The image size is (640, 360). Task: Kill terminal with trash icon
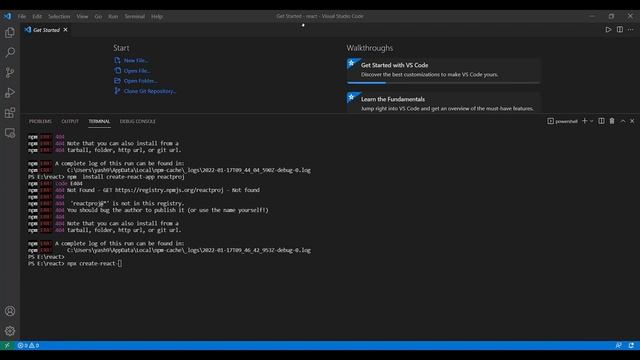[x=612, y=121]
